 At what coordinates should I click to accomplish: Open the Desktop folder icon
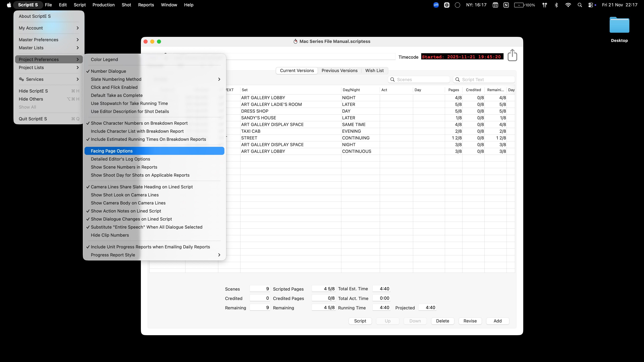click(x=619, y=25)
